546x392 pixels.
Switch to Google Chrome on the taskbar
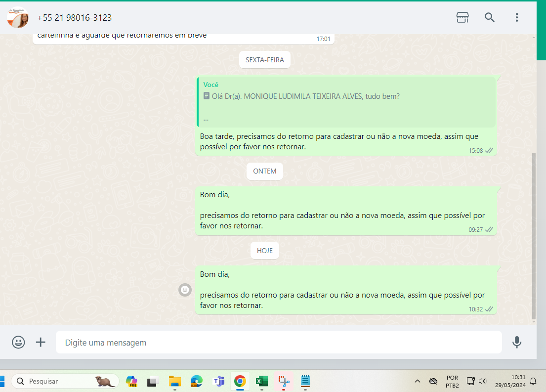[240, 381]
